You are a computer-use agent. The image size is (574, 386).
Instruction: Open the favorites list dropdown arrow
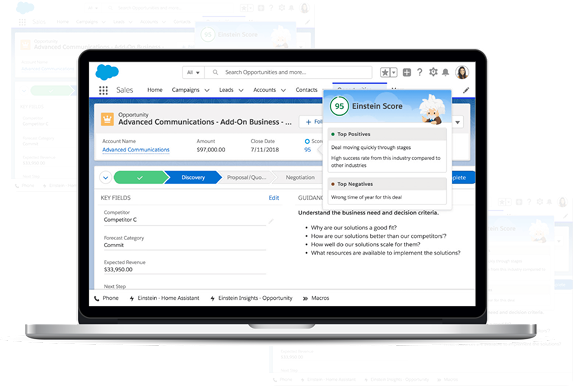394,73
